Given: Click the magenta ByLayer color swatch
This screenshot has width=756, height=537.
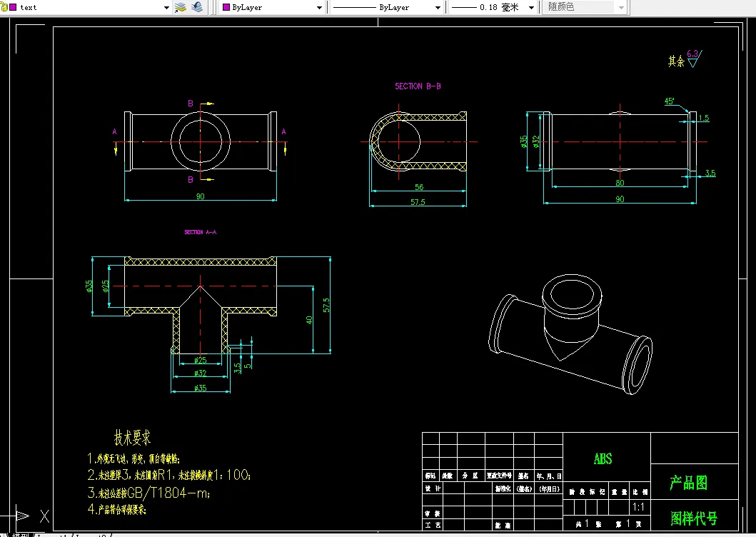Looking at the screenshot, I should pyautogui.click(x=226, y=7).
